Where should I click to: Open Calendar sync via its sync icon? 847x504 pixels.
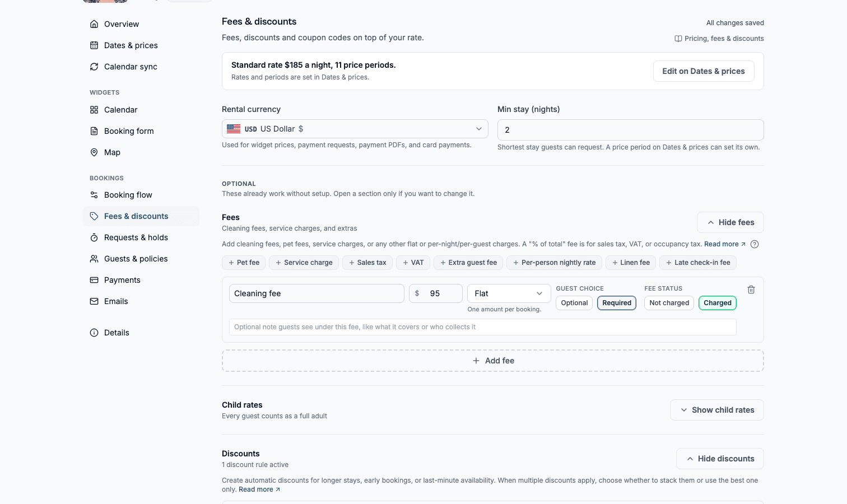[94, 67]
